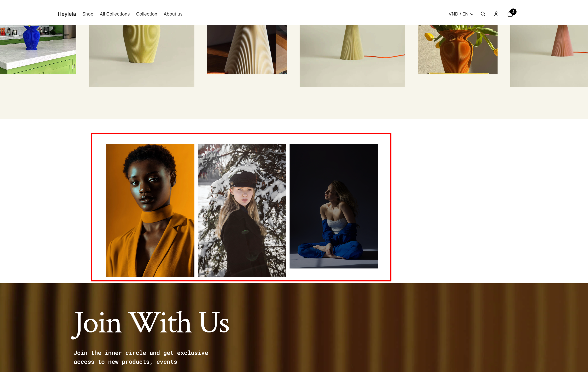588x372 pixels.
Task: Open the shopping cart bag icon
Action: click(510, 14)
